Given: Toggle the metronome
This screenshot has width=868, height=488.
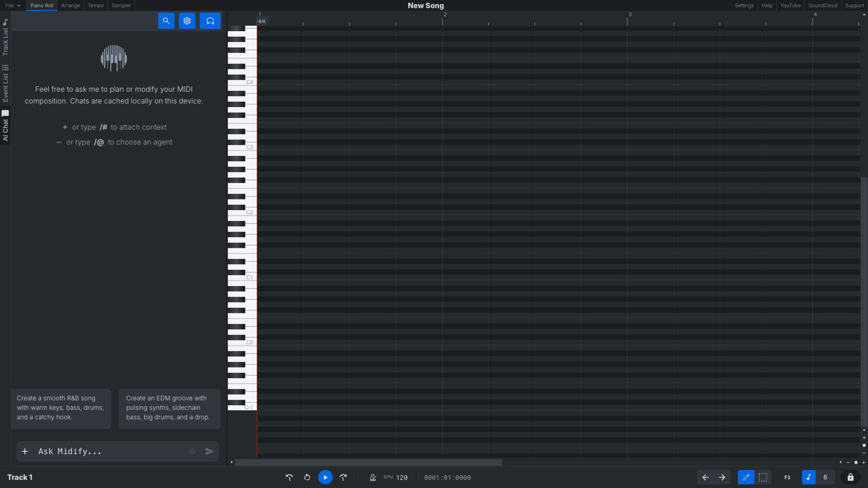Looking at the screenshot, I should (x=373, y=477).
